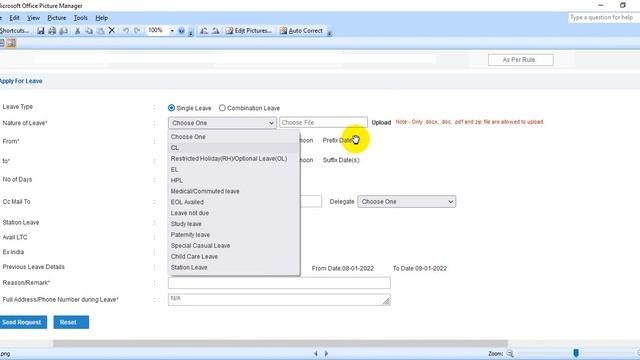Click the Delete X icon in the toolbar
The height and width of the screenshot is (360, 640).
(x=111, y=31)
